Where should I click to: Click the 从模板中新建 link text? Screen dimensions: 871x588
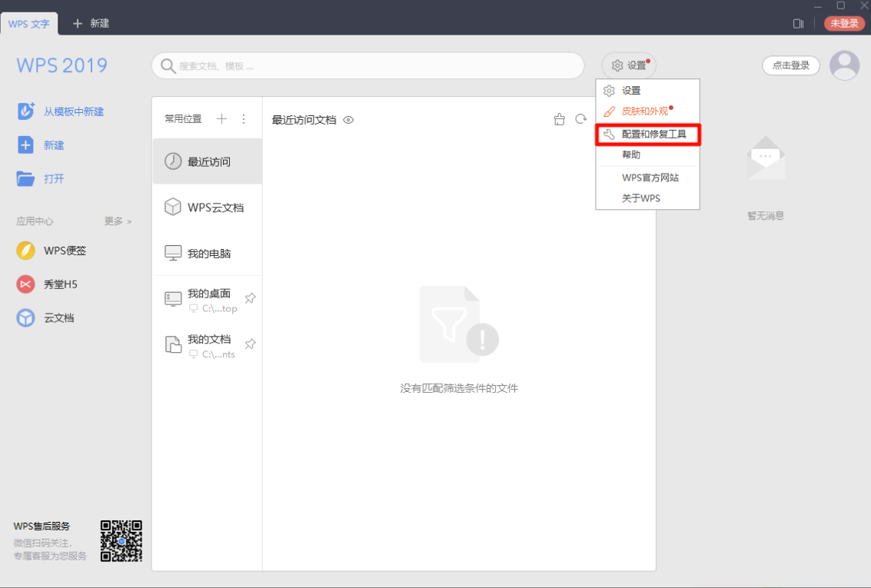click(x=74, y=111)
